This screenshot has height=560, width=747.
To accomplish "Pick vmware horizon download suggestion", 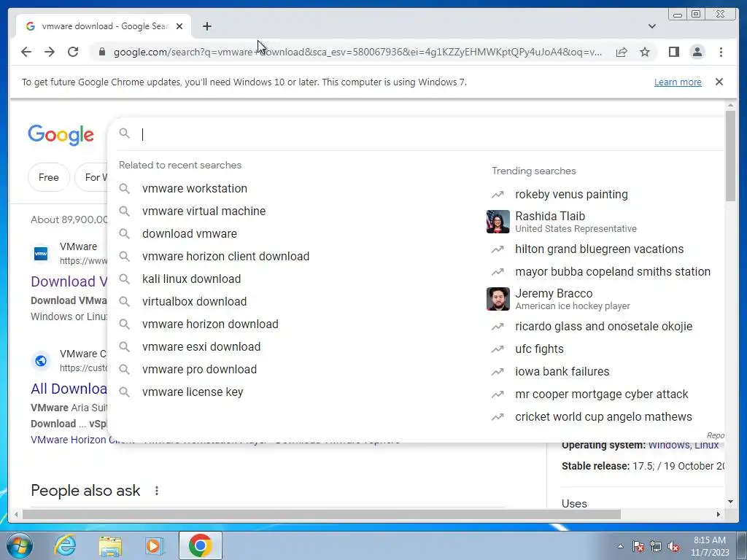I will click(210, 324).
